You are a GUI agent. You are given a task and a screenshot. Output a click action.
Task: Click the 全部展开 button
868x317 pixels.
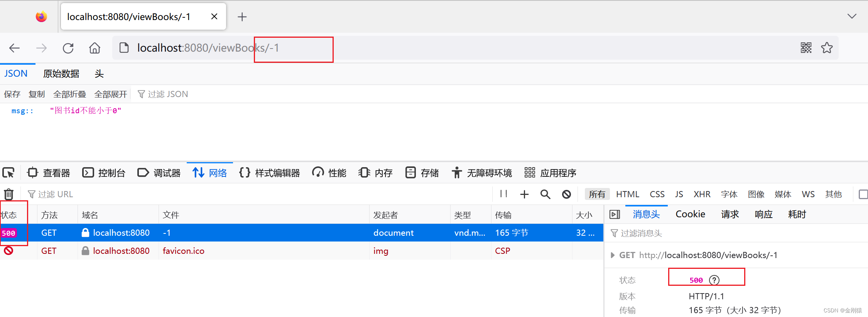111,94
